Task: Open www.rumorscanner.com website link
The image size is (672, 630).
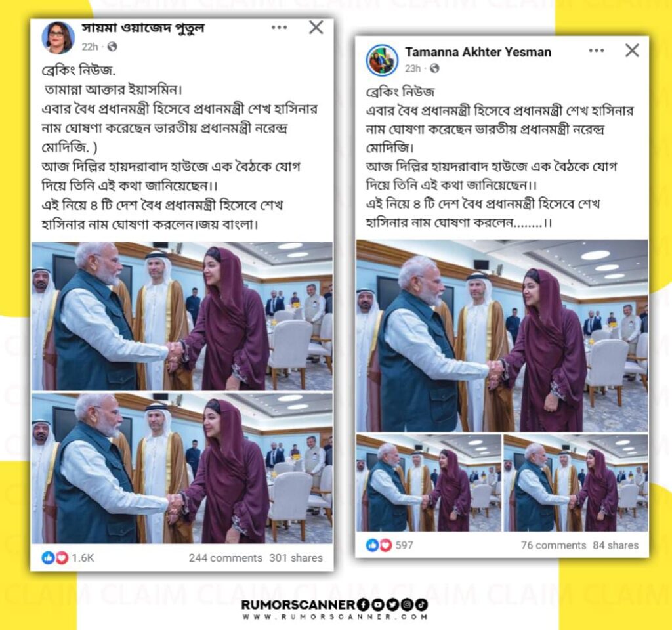Action: [335, 616]
